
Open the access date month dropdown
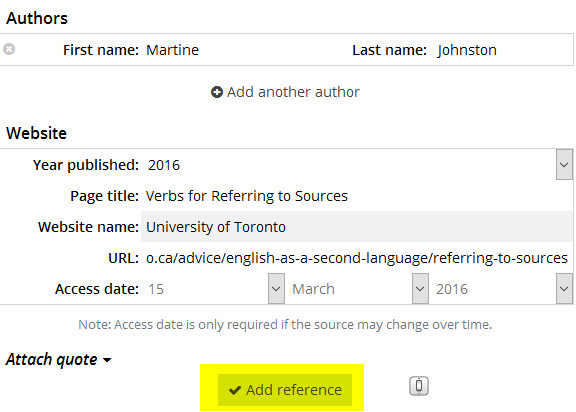420,289
